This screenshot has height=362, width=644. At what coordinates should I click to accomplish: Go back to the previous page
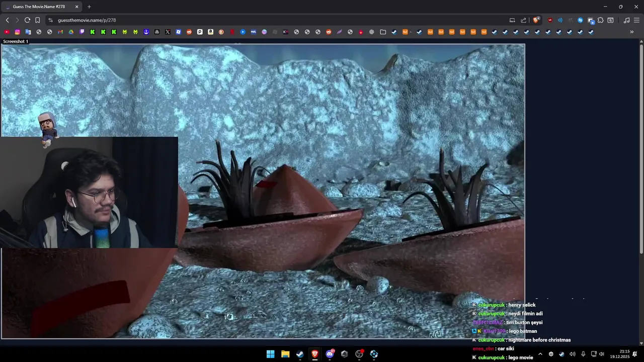click(x=7, y=20)
